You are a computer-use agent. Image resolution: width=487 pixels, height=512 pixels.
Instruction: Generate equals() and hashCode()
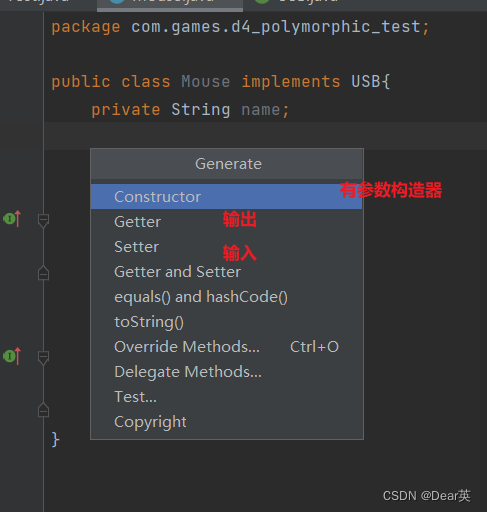click(226, 297)
